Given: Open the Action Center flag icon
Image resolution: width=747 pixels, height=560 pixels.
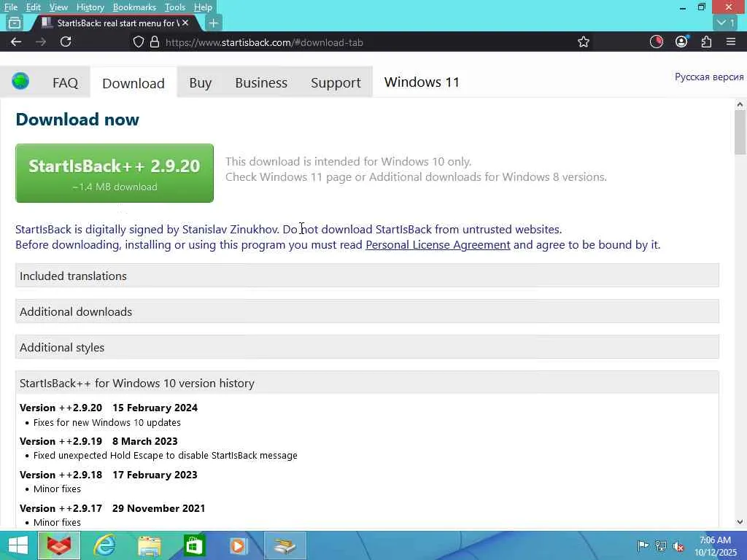Looking at the screenshot, I should click(643, 545).
